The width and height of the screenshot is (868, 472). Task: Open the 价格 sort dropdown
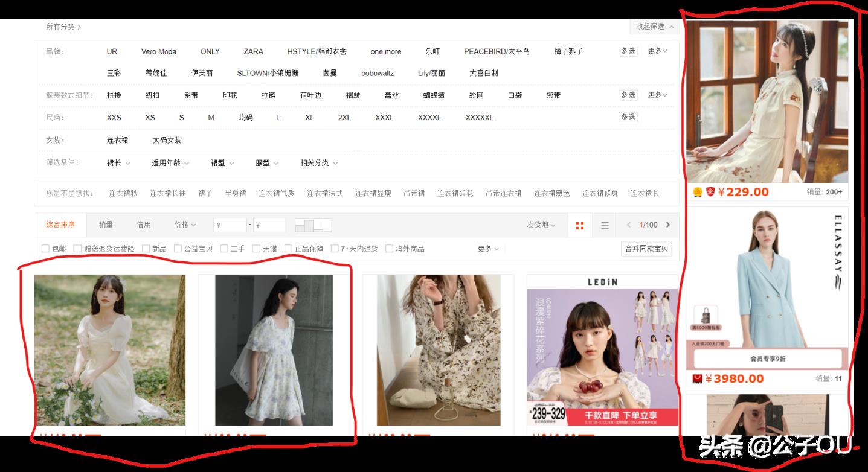(x=185, y=225)
